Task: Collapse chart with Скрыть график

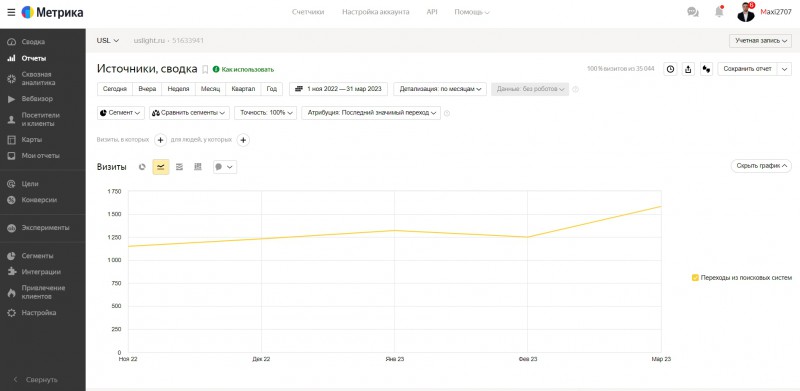Action: coord(761,166)
